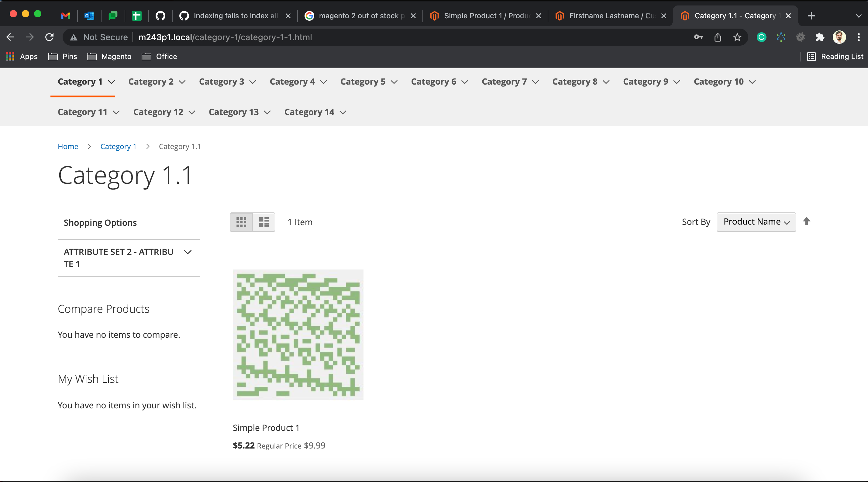868x482 pixels.
Task: Switch to list view mode
Action: point(263,222)
